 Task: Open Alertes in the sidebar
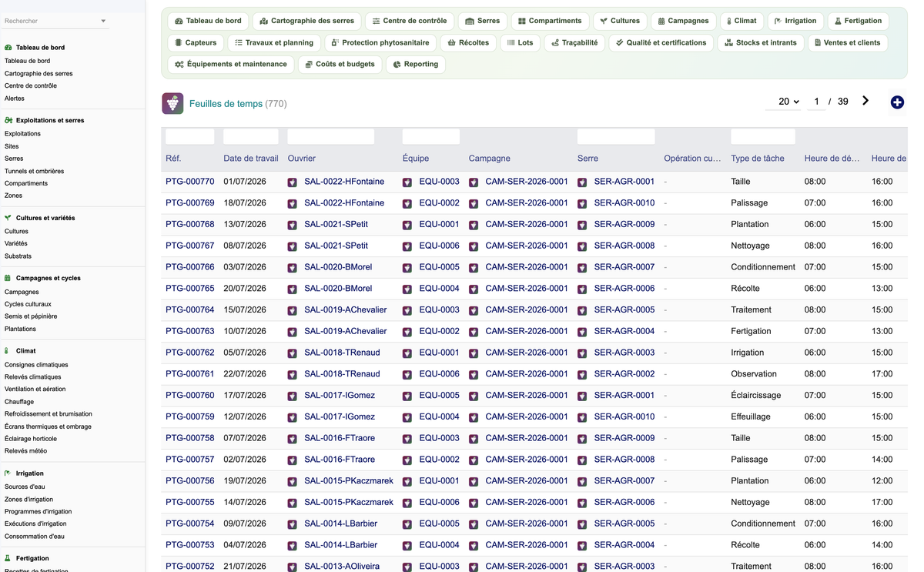(x=15, y=99)
